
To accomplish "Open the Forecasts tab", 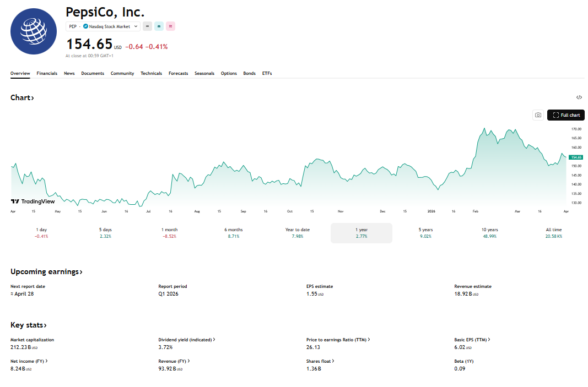I will pyautogui.click(x=178, y=73).
